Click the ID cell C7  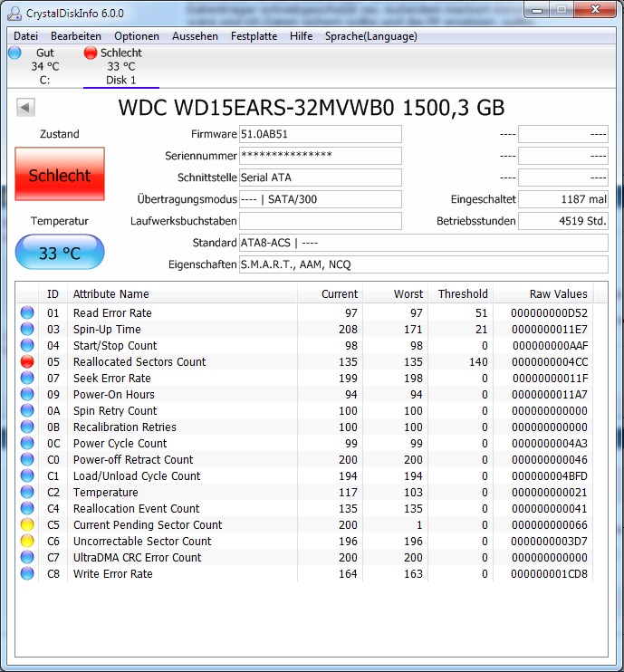pos(53,557)
